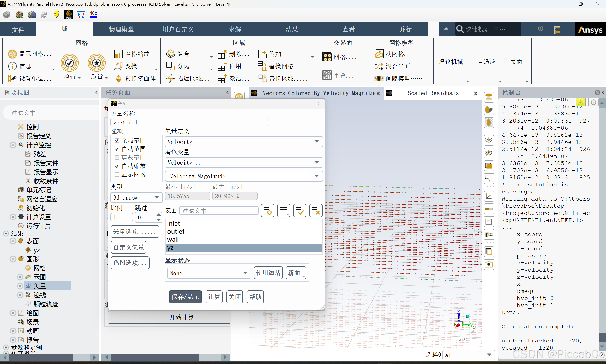Click the 矢量选项 button
Screen dimensions: 606x364
point(135,232)
